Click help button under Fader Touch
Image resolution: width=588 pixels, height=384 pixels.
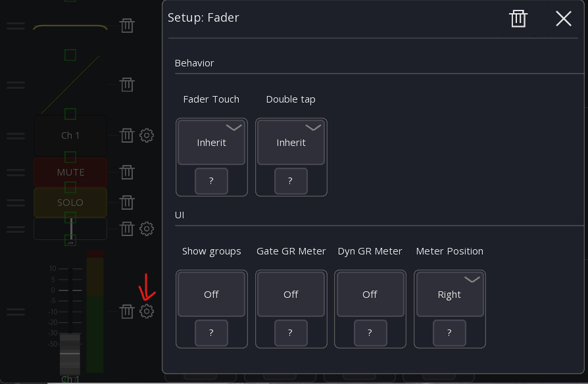(x=211, y=181)
